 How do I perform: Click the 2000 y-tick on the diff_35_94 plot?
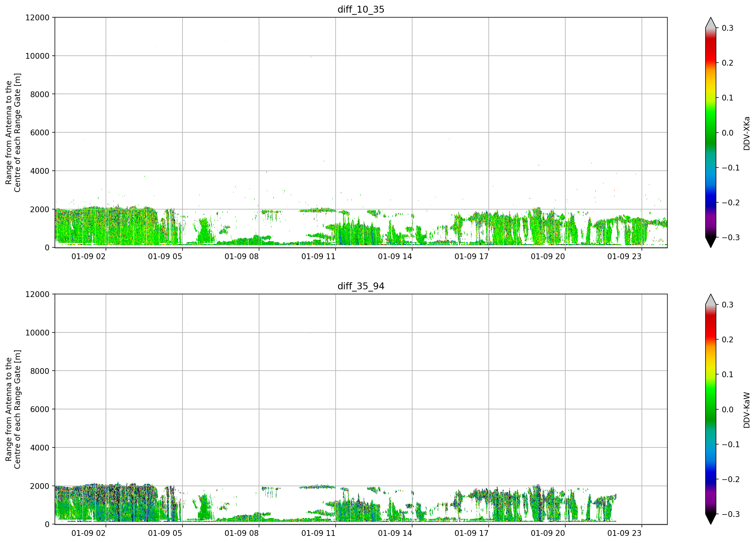point(40,486)
